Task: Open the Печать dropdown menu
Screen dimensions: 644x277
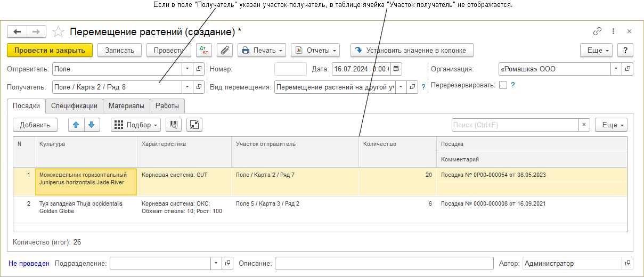Action: (262, 50)
